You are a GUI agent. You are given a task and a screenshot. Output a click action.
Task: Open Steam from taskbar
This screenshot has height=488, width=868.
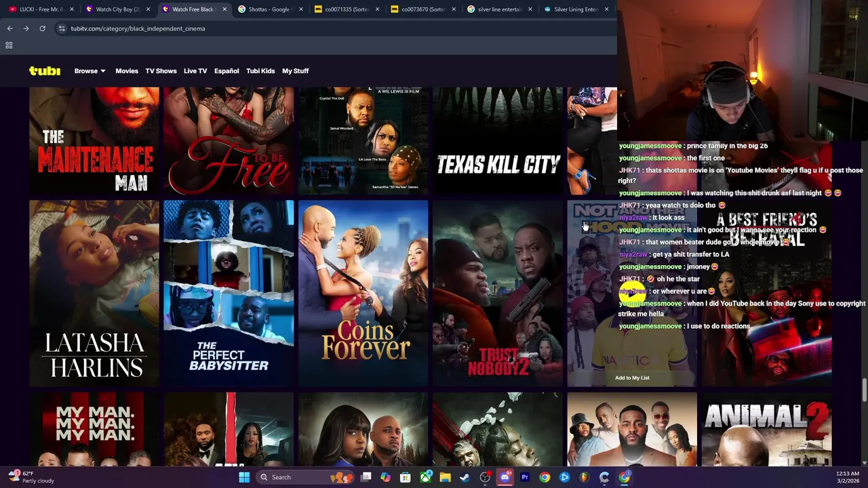click(x=465, y=477)
